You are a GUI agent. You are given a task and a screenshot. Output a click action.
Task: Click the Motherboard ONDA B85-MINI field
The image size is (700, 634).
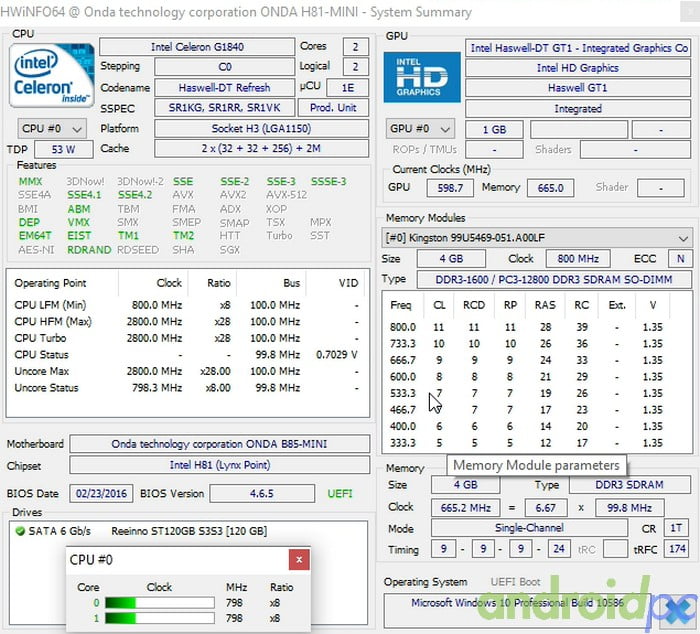coord(220,444)
